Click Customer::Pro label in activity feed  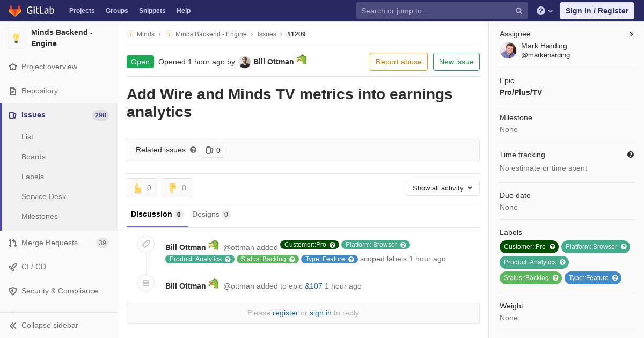point(310,245)
